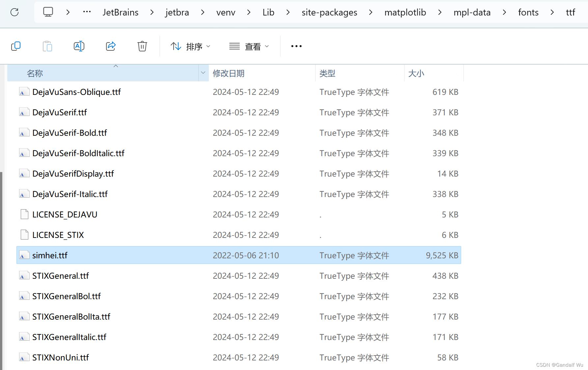
Task: Open the 排序 (Sort) dropdown
Action: pos(190,46)
